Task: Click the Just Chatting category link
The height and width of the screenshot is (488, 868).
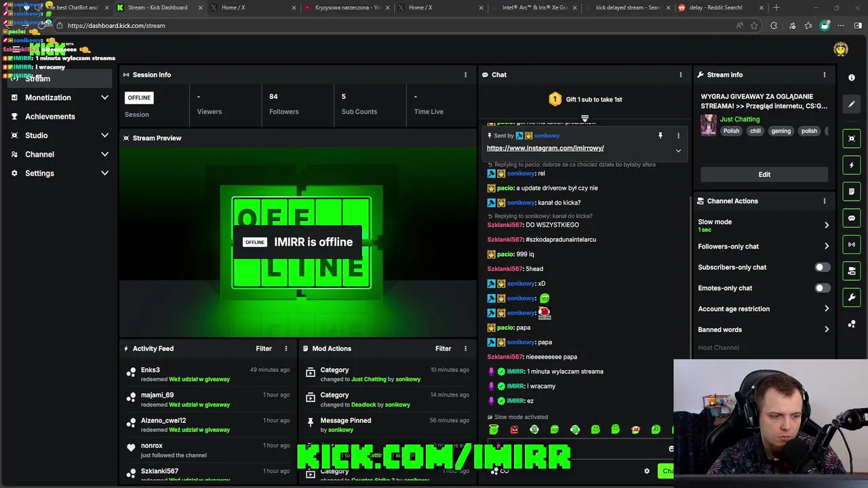Action: (x=739, y=119)
